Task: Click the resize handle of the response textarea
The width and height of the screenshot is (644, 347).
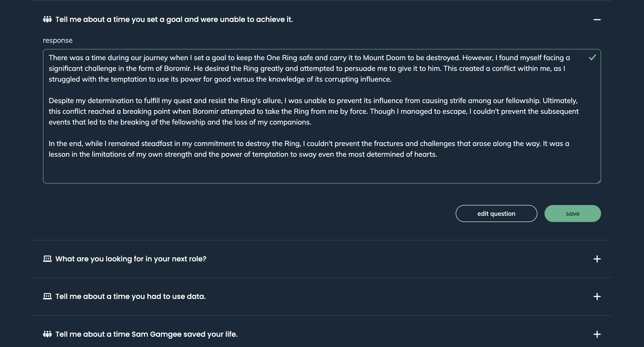Action: pyautogui.click(x=599, y=181)
